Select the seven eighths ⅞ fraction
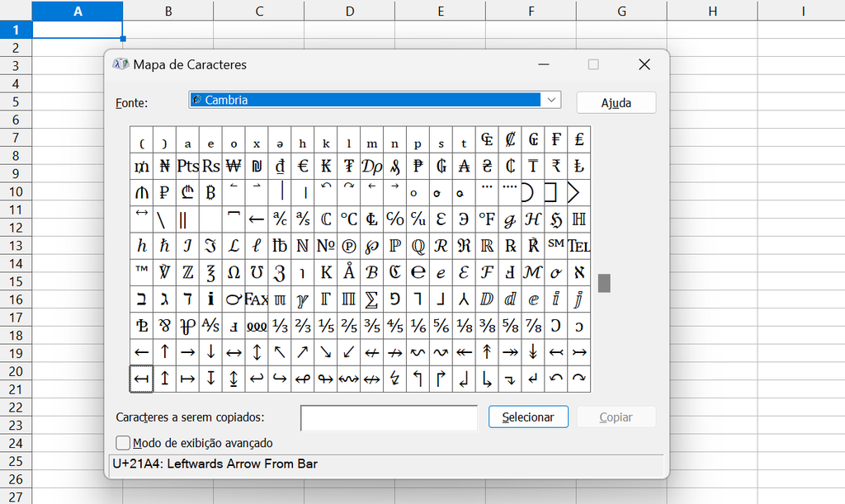 tap(533, 326)
